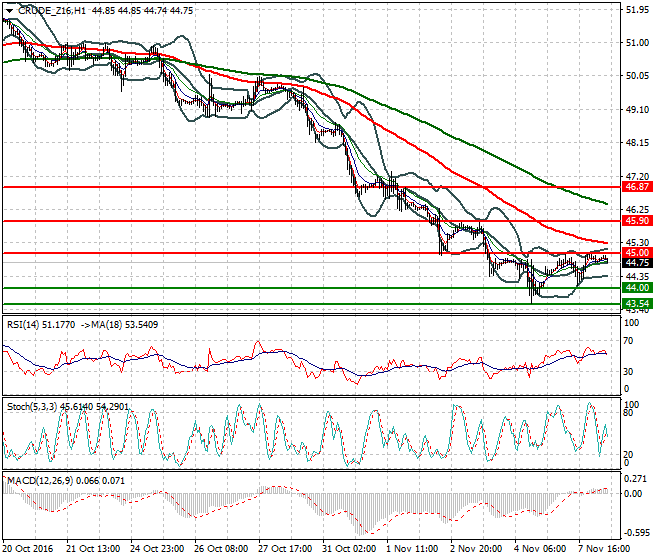Viewport: 660px width, 560px height.
Task: Click the 51.00 price scale value
Action: point(638,43)
